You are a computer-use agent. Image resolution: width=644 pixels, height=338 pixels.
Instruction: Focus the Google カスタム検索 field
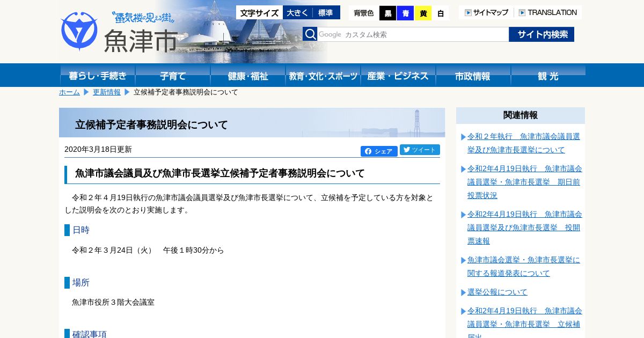coord(413,34)
